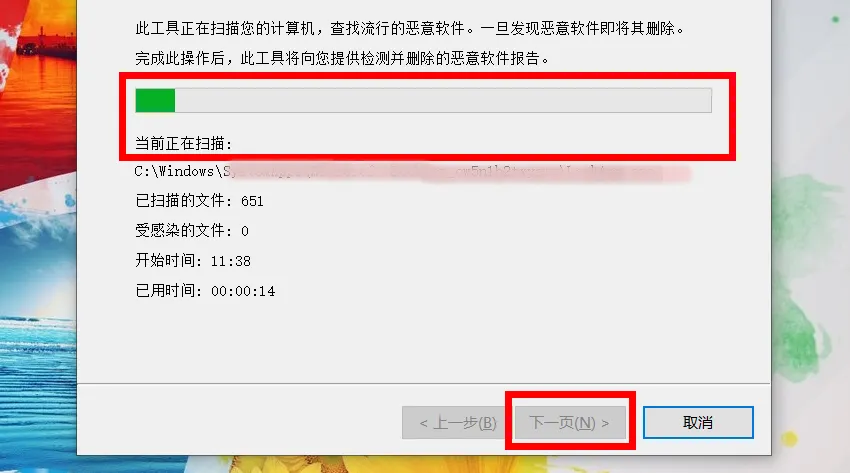
Task: Click the yellow dot on right wallpaper
Action: pos(790,438)
